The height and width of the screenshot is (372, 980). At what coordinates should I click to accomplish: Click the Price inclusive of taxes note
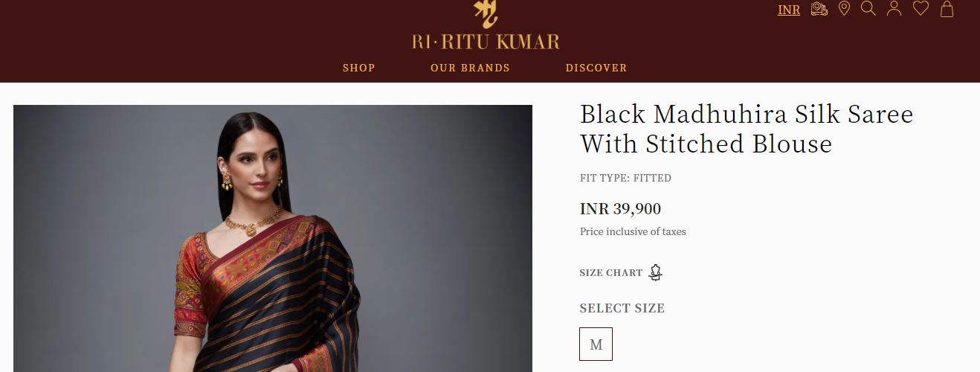[633, 231]
